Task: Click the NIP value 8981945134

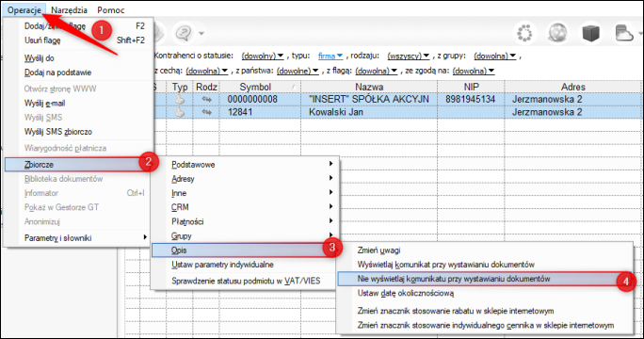Action: tap(470, 99)
